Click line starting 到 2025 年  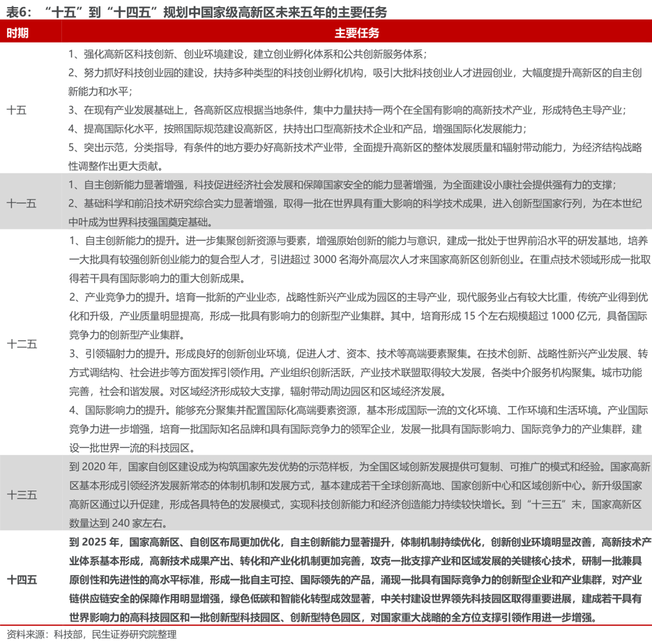360,542
